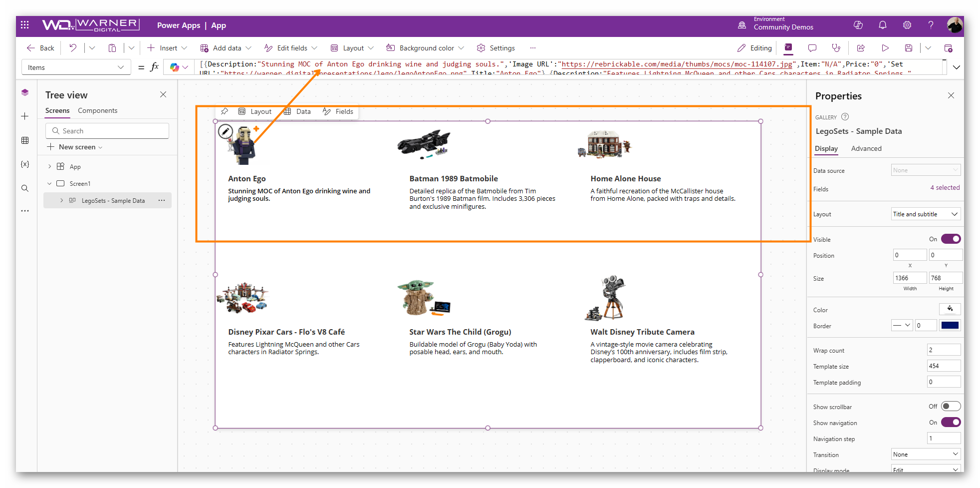Switch to the Display tab
This screenshot has height=488, width=980.
(826, 148)
